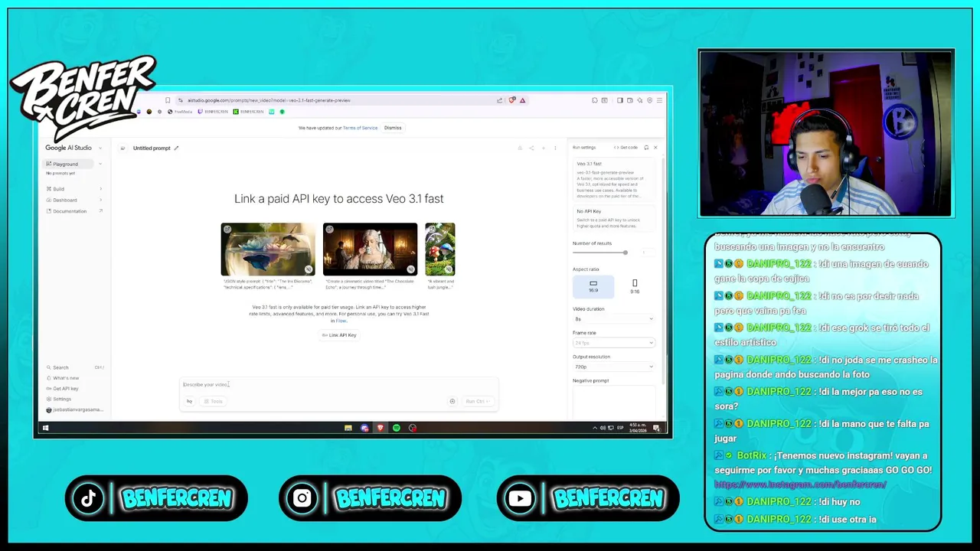Click the Windows Start button
980x551 pixels.
point(45,428)
